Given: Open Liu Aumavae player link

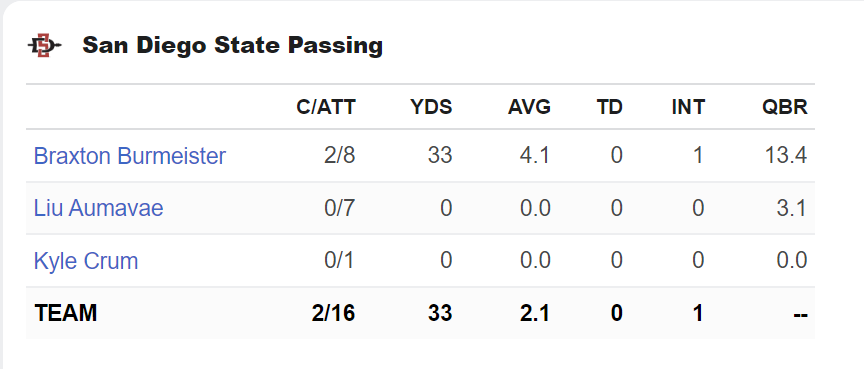Looking at the screenshot, I should click(99, 208).
